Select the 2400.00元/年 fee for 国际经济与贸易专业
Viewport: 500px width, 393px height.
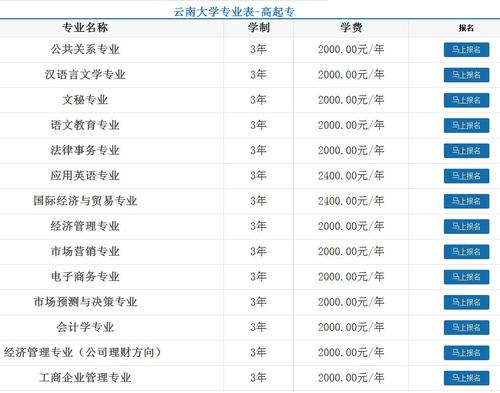pos(351,201)
